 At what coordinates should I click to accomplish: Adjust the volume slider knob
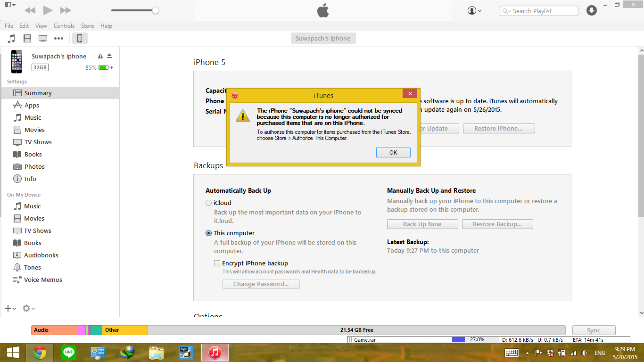[156, 10]
